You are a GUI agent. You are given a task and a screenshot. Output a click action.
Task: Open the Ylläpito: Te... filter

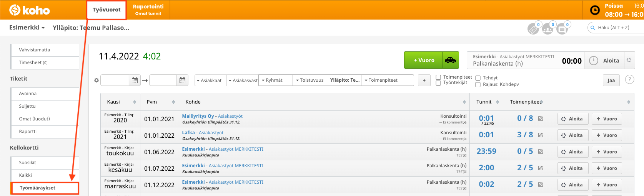344,80
